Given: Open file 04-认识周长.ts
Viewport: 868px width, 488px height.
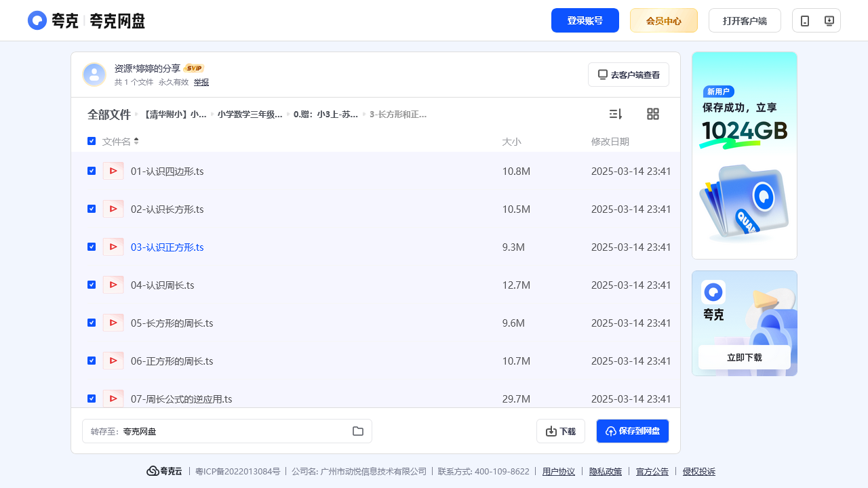Looking at the screenshot, I should coord(163,285).
